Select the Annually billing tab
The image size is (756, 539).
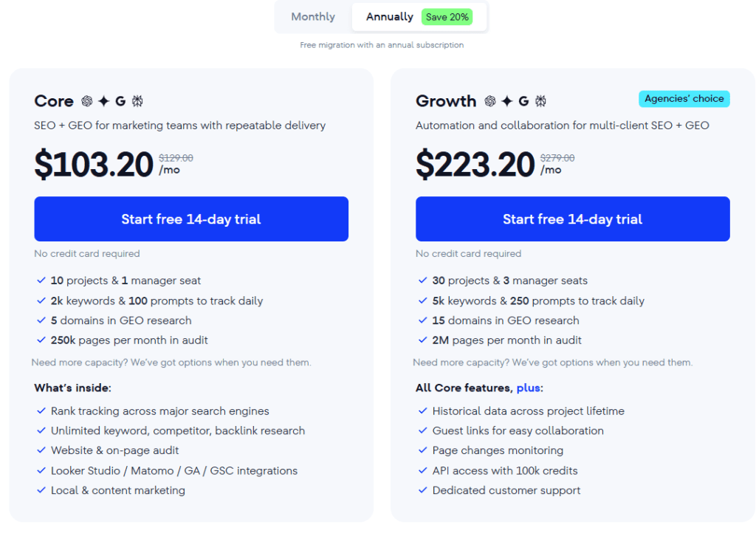click(390, 16)
